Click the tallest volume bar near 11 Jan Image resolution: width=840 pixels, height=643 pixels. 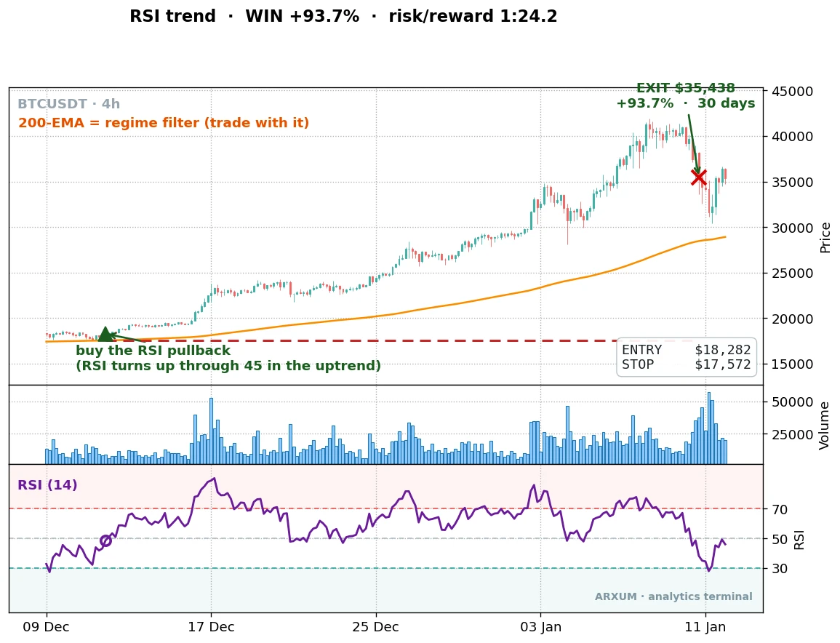click(x=709, y=428)
